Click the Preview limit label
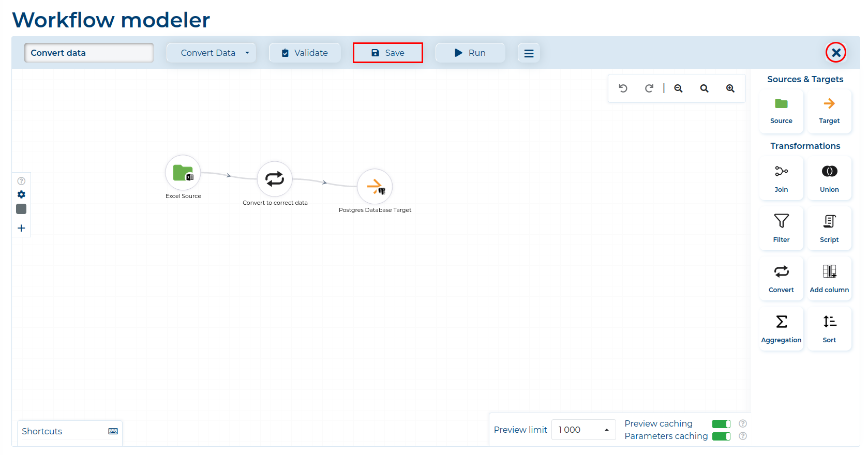The width and height of the screenshot is (868, 455). coord(520,430)
